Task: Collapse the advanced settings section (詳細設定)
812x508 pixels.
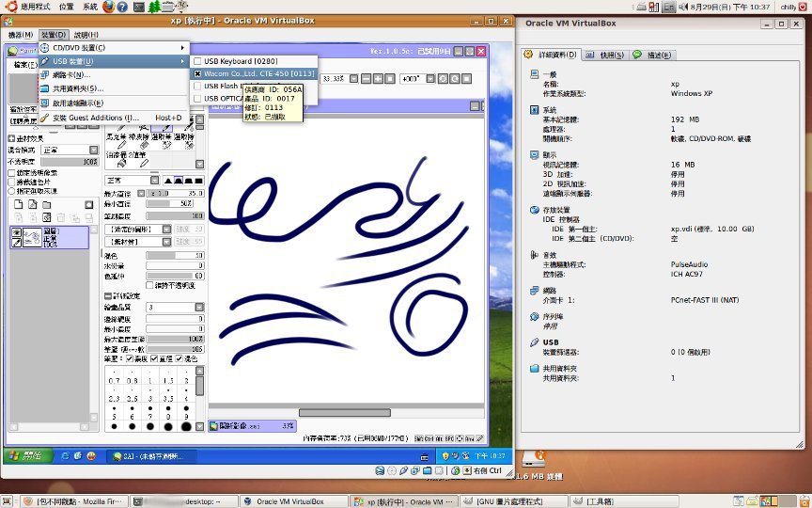Action: point(108,296)
